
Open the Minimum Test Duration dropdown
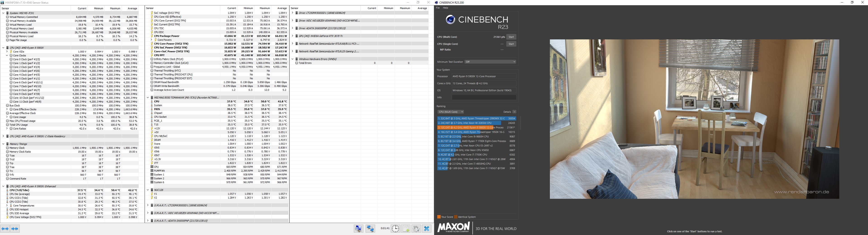(490, 62)
